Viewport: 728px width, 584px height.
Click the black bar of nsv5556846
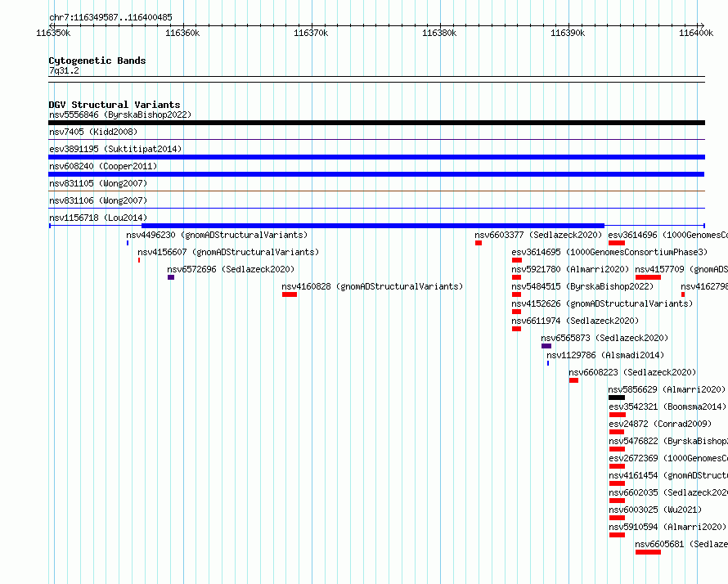(x=376, y=123)
